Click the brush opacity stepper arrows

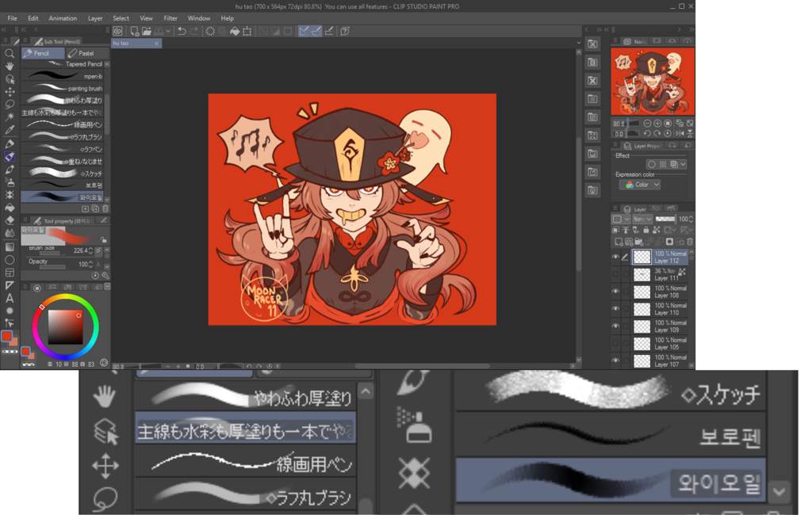click(91, 264)
